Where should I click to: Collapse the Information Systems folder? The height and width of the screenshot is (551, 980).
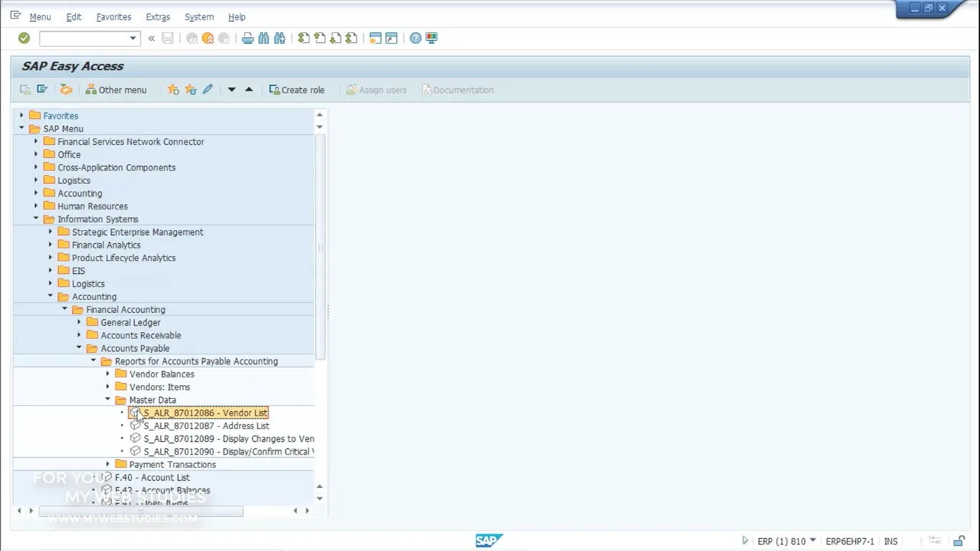(x=36, y=219)
